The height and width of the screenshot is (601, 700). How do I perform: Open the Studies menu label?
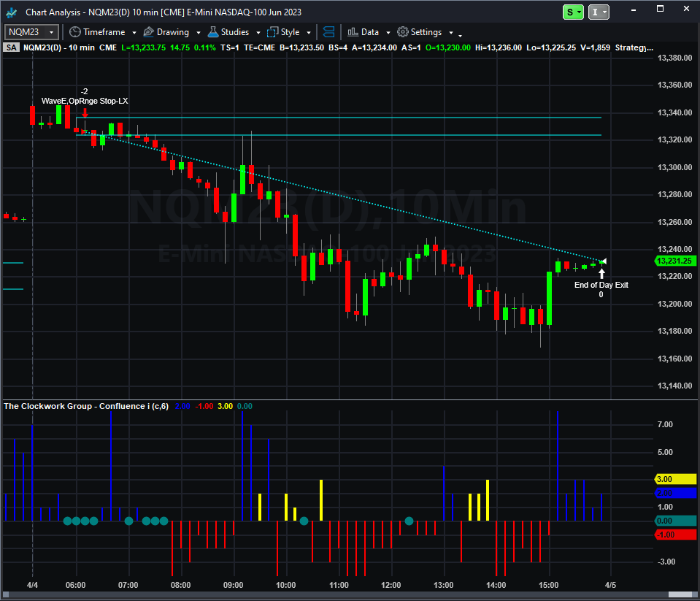pos(235,32)
